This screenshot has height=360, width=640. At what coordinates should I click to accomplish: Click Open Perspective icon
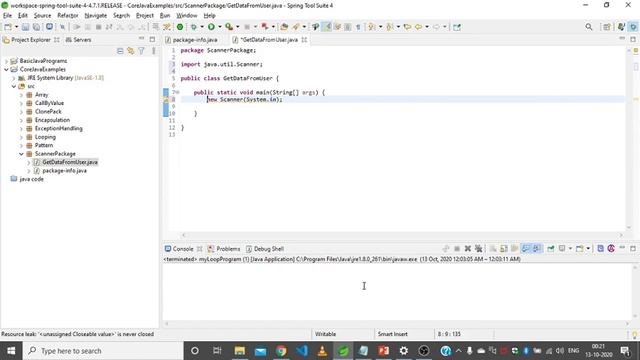click(607, 27)
